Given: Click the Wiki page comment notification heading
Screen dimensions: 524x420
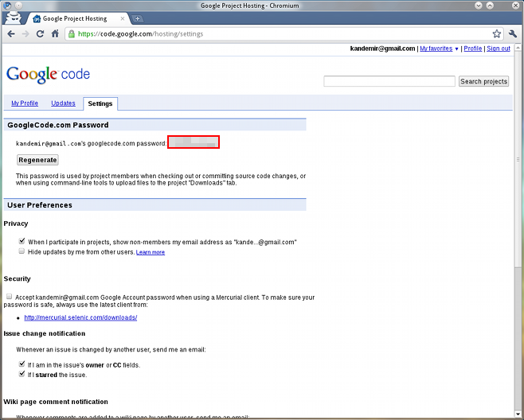Looking at the screenshot, I should (x=56, y=402).
